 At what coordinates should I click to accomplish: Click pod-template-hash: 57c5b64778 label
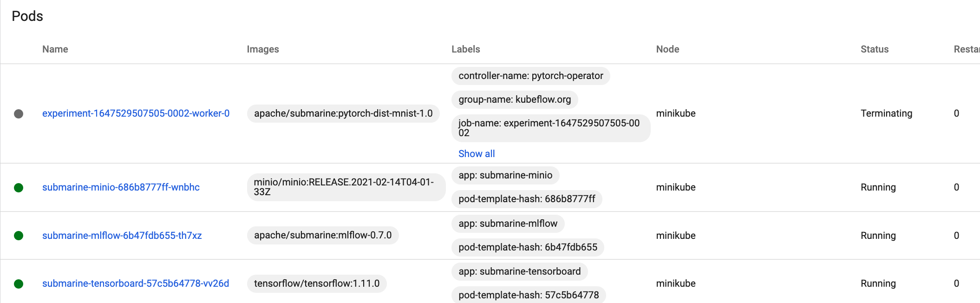(x=529, y=295)
